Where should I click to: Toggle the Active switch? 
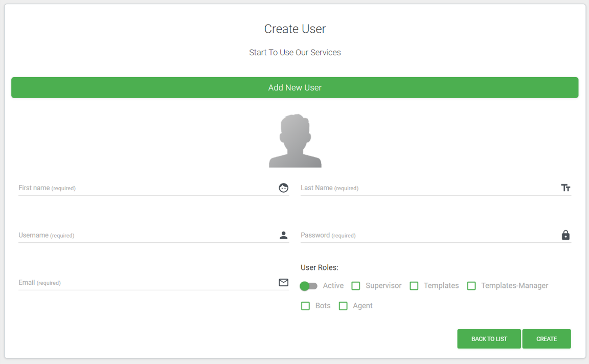click(x=308, y=286)
